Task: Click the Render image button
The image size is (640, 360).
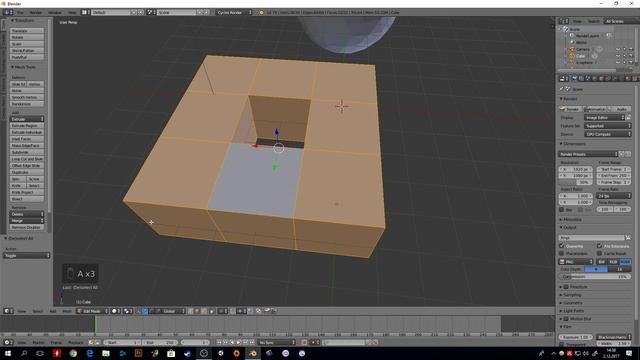Action: tap(570, 109)
